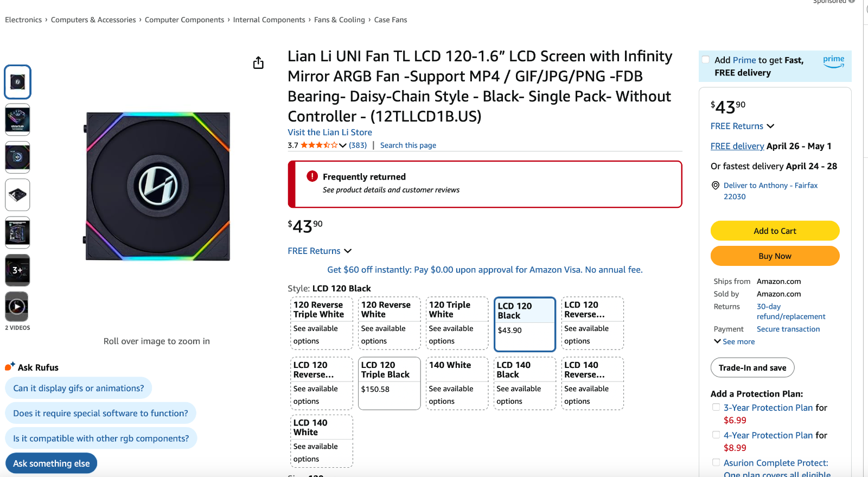Viewport: 868px width, 477px height.
Task: Open the 3+ more images thumbnail
Action: (x=17, y=270)
